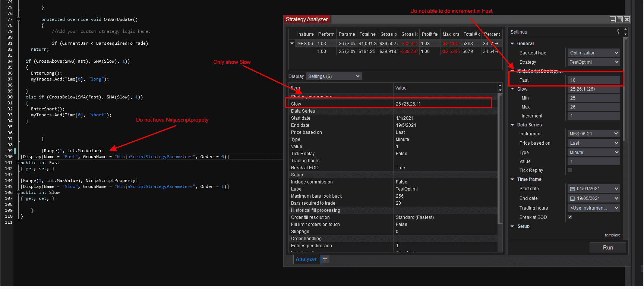Run the optimization backtest
This screenshot has width=644, height=289.
tap(608, 248)
